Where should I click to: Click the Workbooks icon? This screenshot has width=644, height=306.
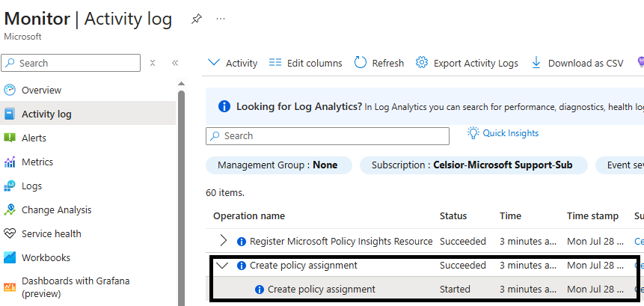(10, 258)
